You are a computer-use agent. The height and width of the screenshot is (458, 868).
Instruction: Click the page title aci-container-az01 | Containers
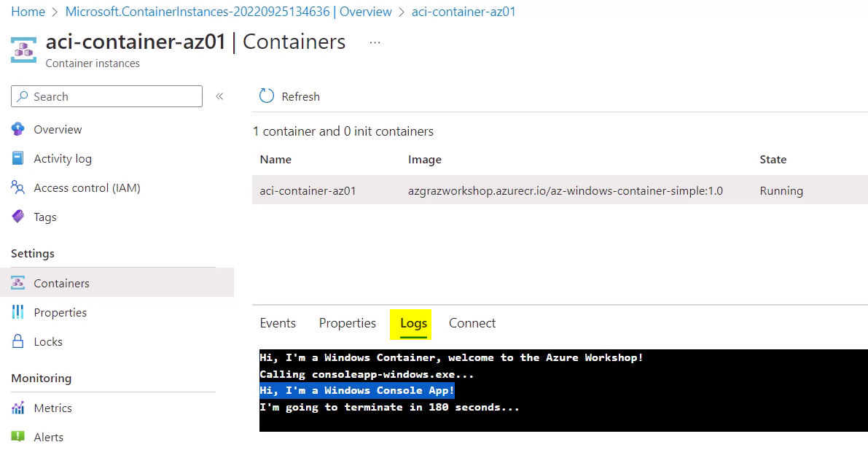click(x=195, y=42)
